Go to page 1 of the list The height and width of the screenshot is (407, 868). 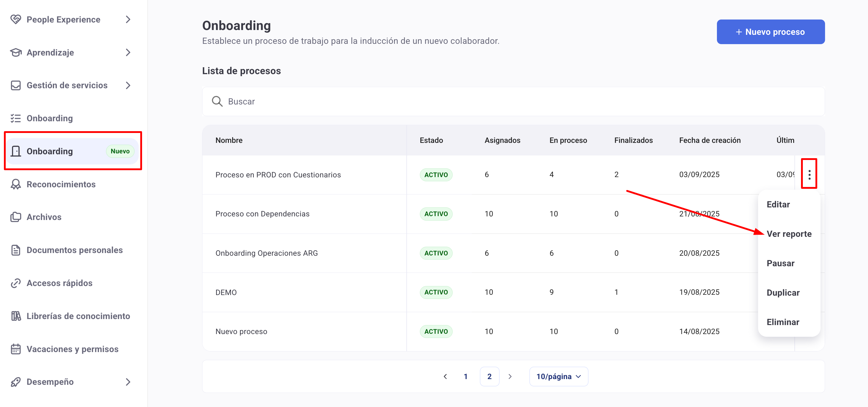click(465, 376)
